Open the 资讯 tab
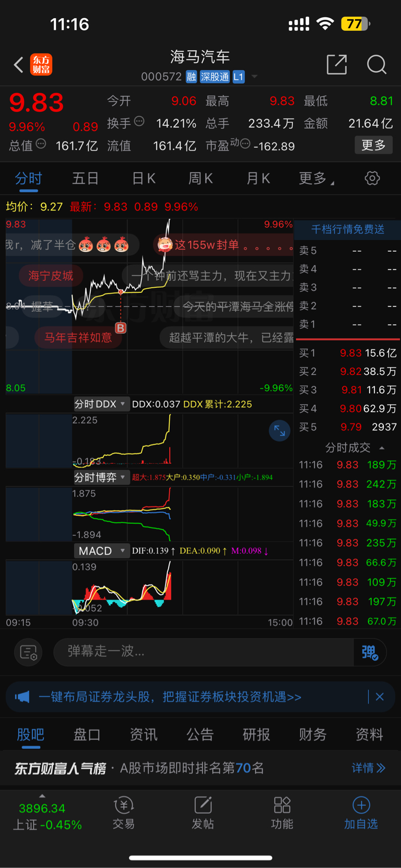Image resolution: width=401 pixels, height=868 pixels. point(143,735)
